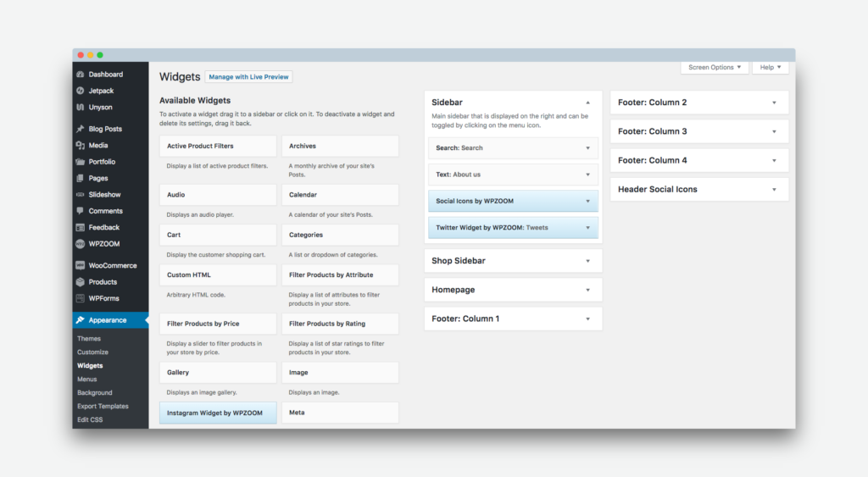Screen dimensions: 868x477
Task: Click the Pages icon in sidebar
Action: point(81,178)
